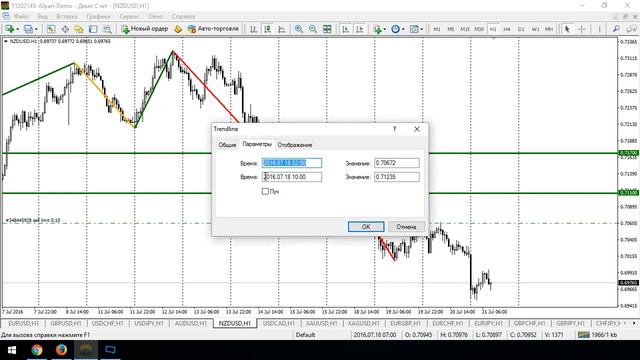Image resolution: width=640 pixels, height=360 pixels.
Task: Open the Файл menu
Action: [21, 16]
